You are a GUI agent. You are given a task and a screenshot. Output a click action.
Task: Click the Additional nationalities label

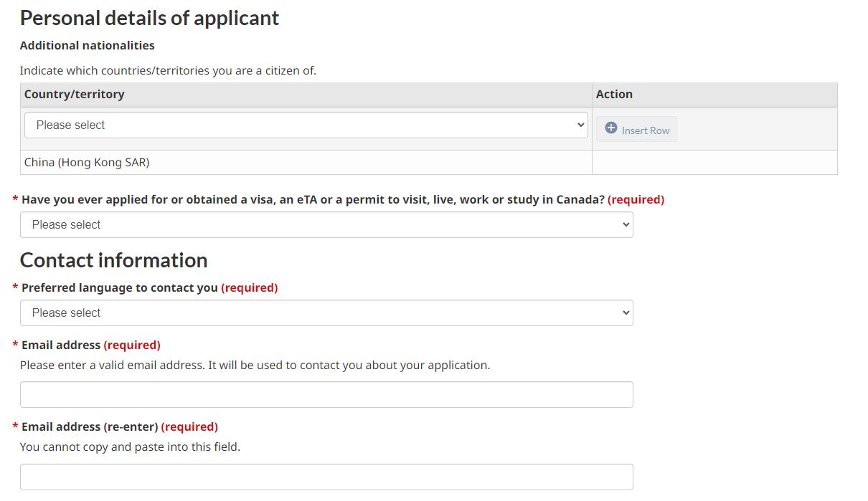[x=87, y=45]
